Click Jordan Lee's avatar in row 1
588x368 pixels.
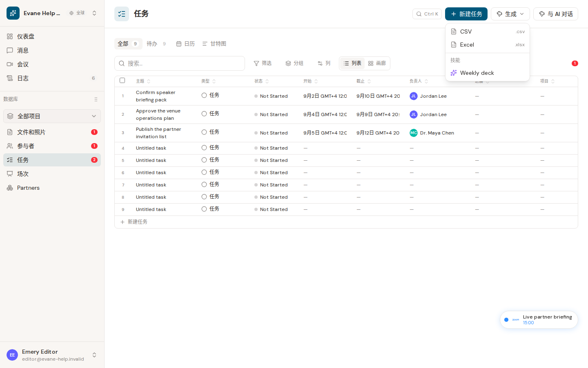(414, 96)
